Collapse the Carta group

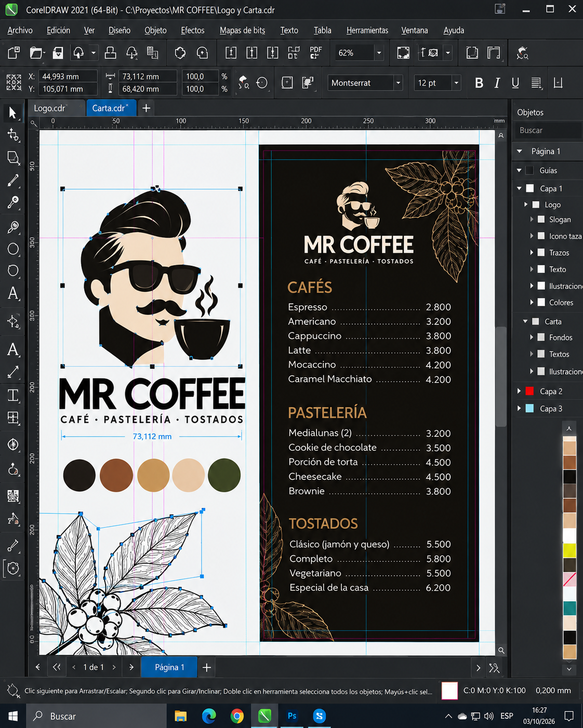pos(525,321)
